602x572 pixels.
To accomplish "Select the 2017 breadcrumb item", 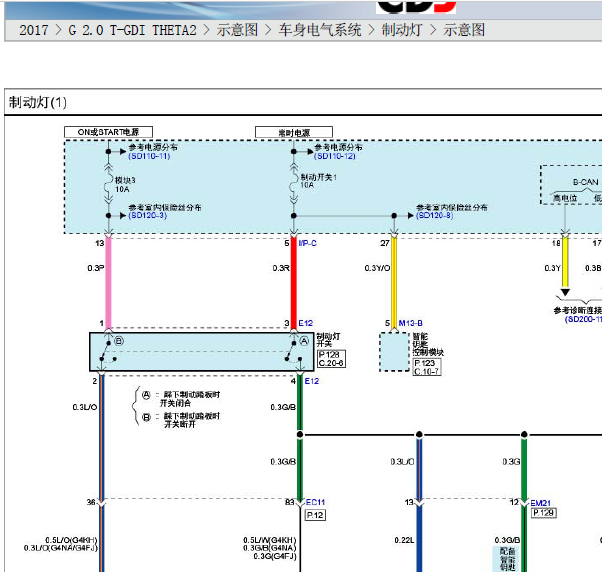I will click(x=34, y=30).
